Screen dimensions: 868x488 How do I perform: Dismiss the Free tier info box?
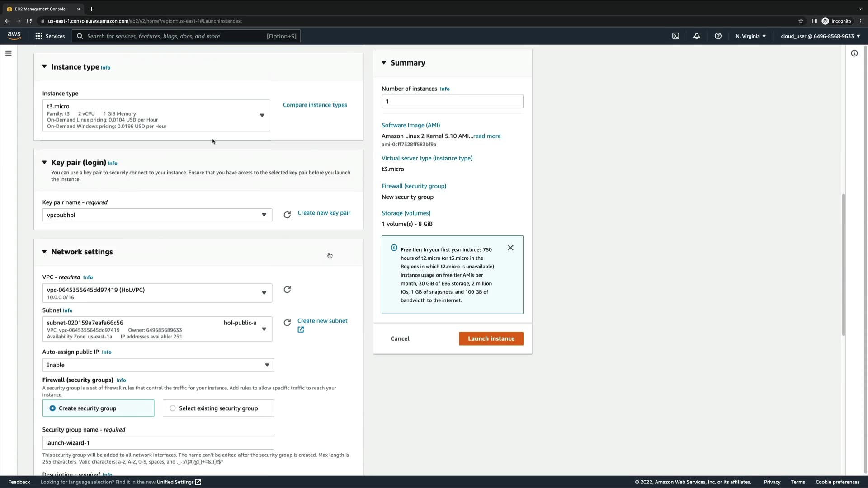pyautogui.click(x=510, y=248)
